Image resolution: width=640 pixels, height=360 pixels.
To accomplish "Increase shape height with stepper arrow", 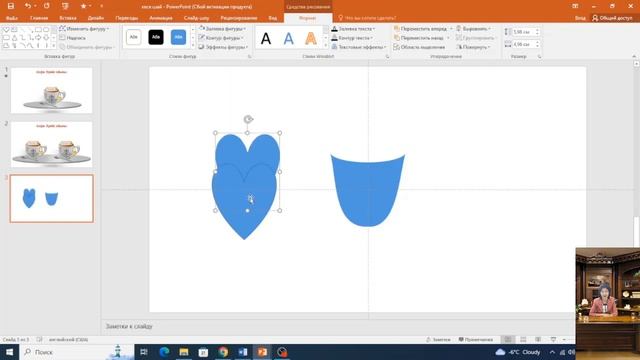I will [537, 30].
